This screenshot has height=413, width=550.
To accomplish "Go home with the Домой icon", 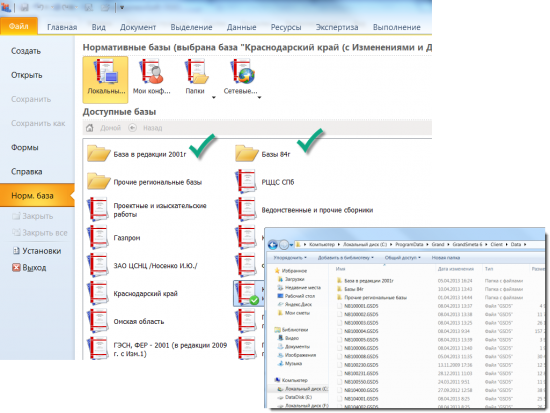I will click(90, 128).
